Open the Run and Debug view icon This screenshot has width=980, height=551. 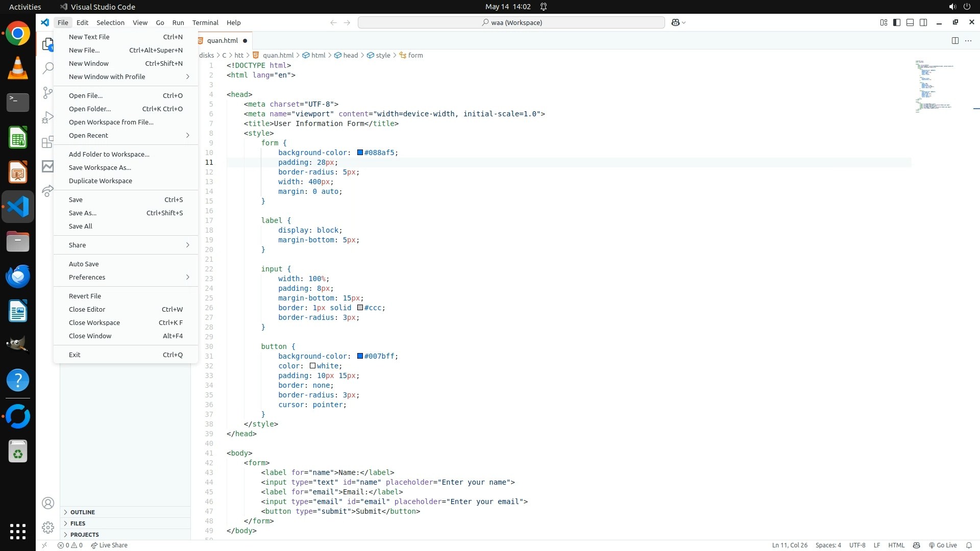(48, 117)
